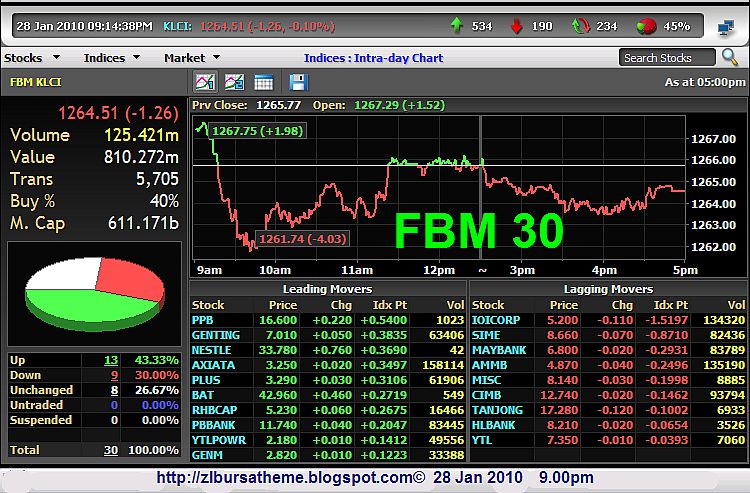Select CIMB in Lagging Movers
The height and width of the screenshot is (493, 750).
coord(486,395)
